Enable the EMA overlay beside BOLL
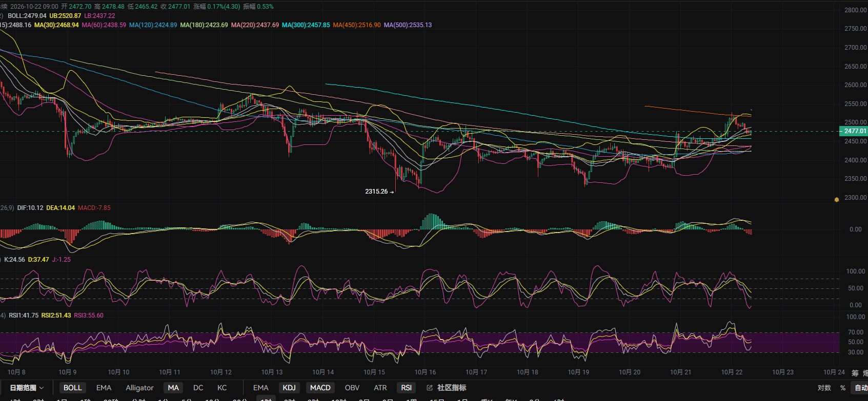The width and height of the screenshot is (868, 401). [x=104, y=388]
